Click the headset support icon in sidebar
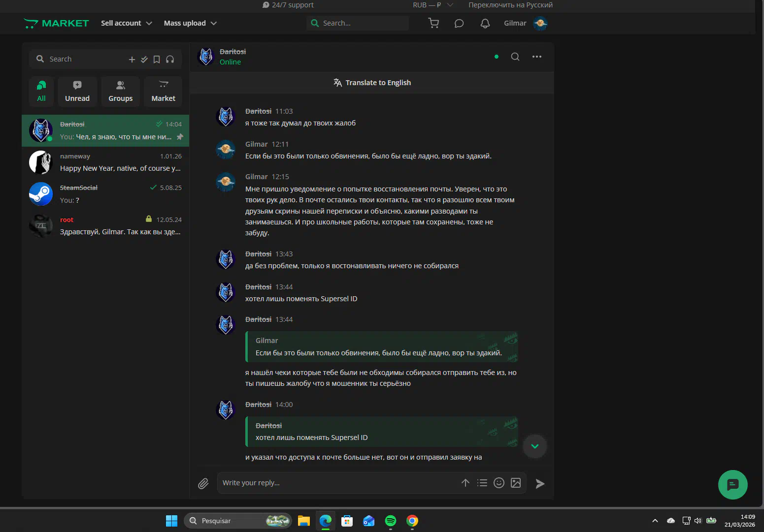 [x=170, y=59]
